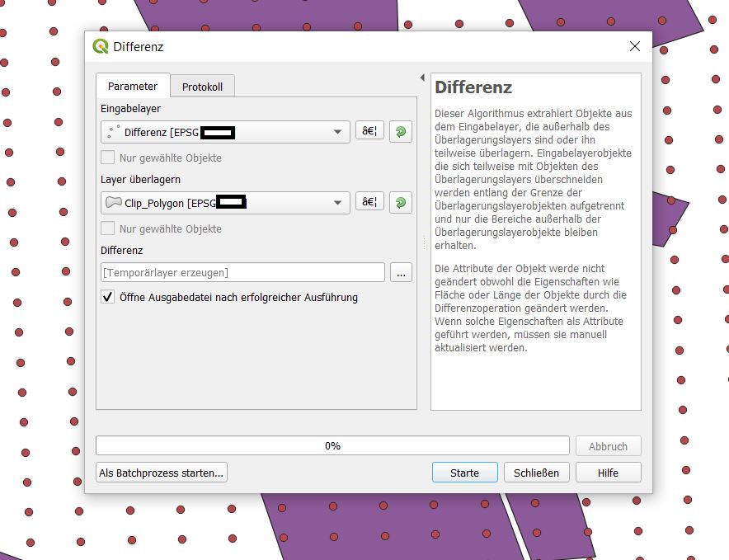Select the Parameter tab
Viewport: 729px width, 560px height.
point(133,87)
